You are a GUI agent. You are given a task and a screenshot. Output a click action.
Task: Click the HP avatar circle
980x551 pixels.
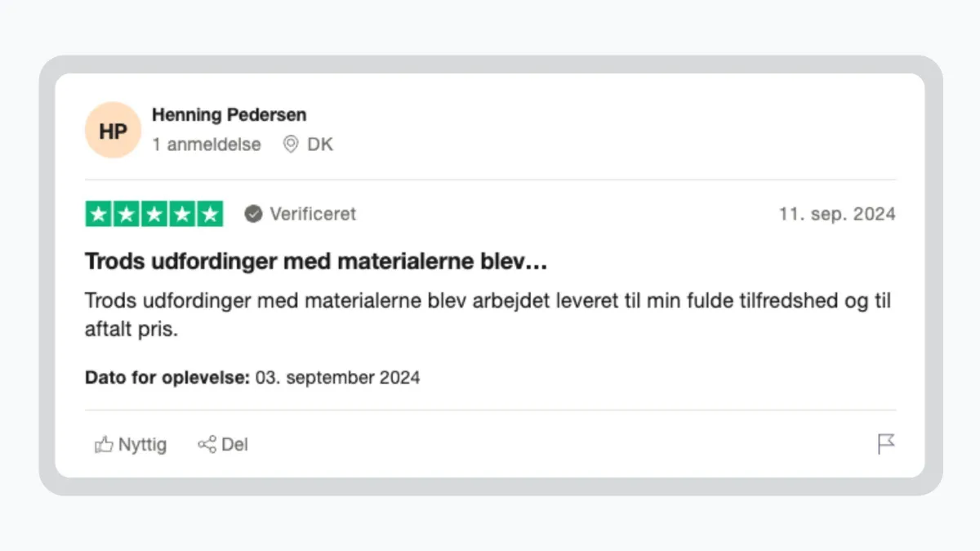point(113,130)
